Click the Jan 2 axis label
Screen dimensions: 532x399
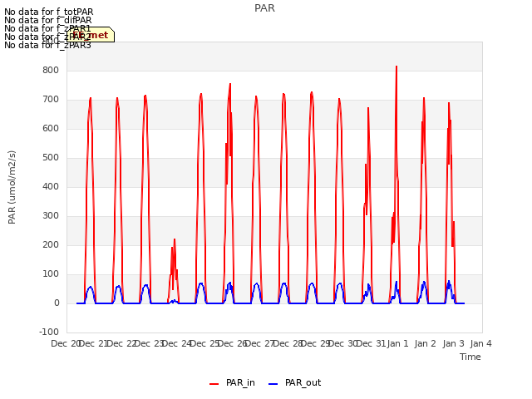click(426, 343)
